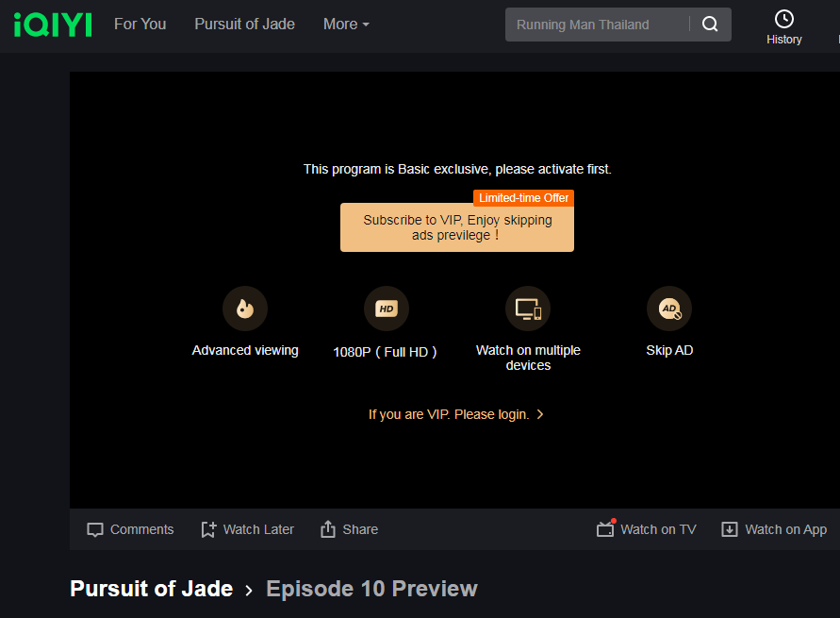Screen dimensions: 840x618
Task: Click the Comments speech bubble icon
Action: [95, 529]
